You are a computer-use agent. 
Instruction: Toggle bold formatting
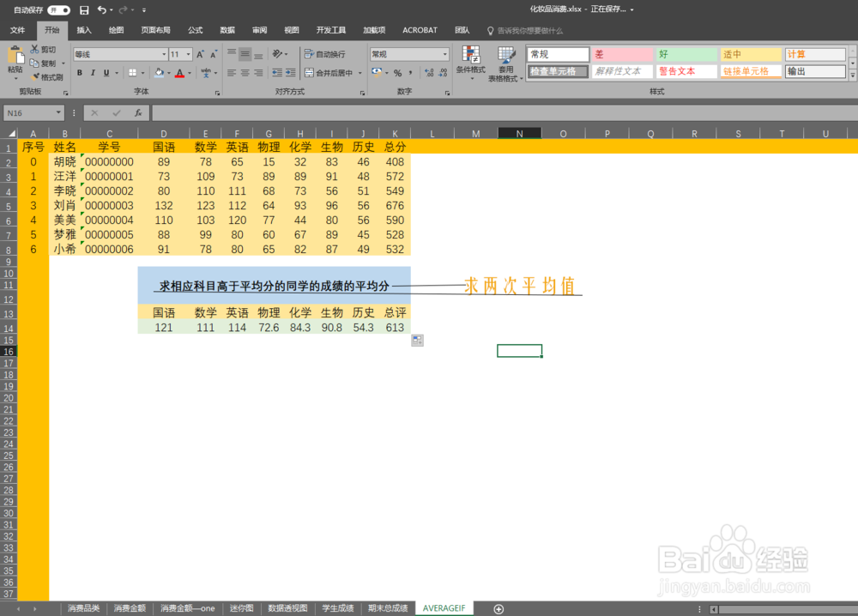pos(80,73)
